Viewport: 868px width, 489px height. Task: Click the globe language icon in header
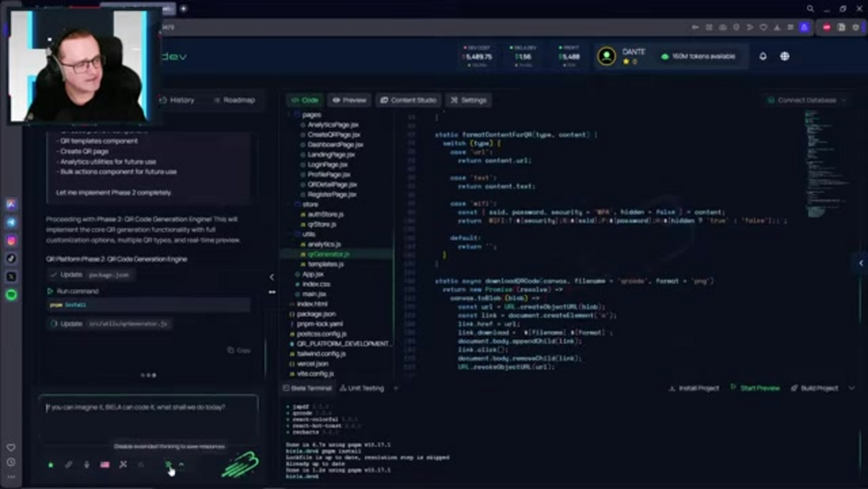click(784, 56)
